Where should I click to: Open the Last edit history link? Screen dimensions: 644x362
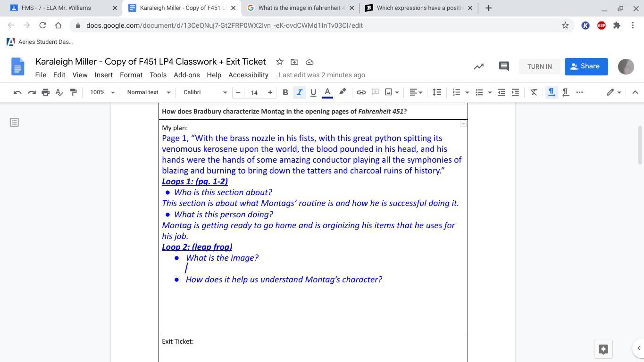321,75
